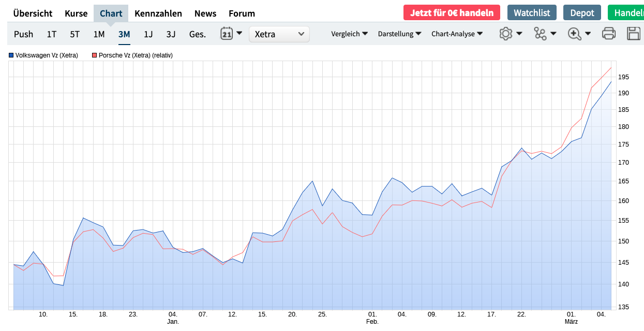Click the 01. März axis date label
This screenshot has height=331, width=644.
(x=571, y=318)
